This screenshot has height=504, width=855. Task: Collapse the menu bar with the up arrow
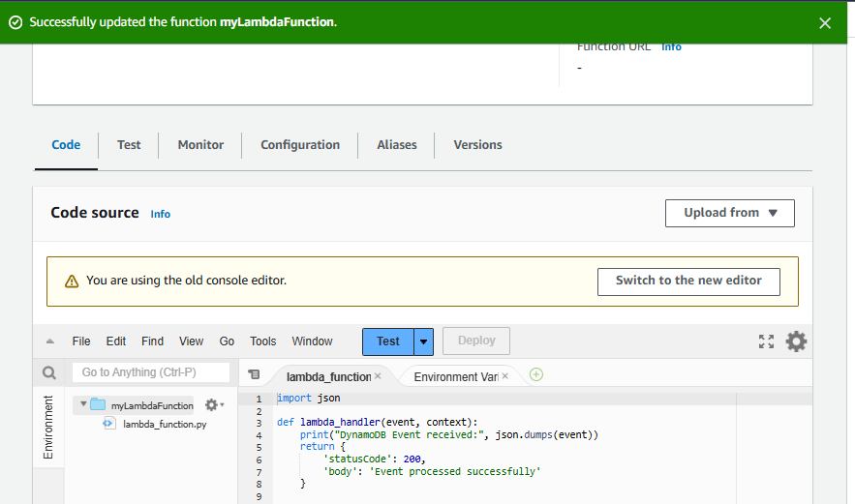point(49,341)
